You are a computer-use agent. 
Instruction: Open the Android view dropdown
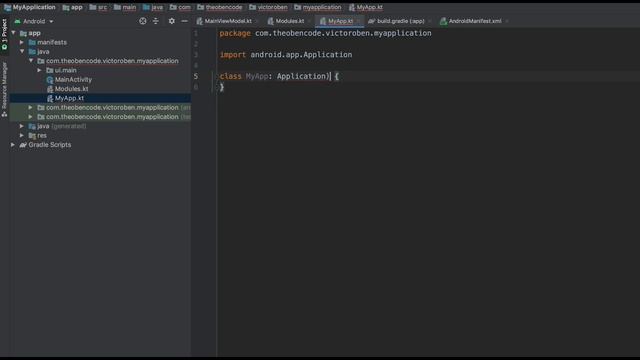[x=34, y=21]
